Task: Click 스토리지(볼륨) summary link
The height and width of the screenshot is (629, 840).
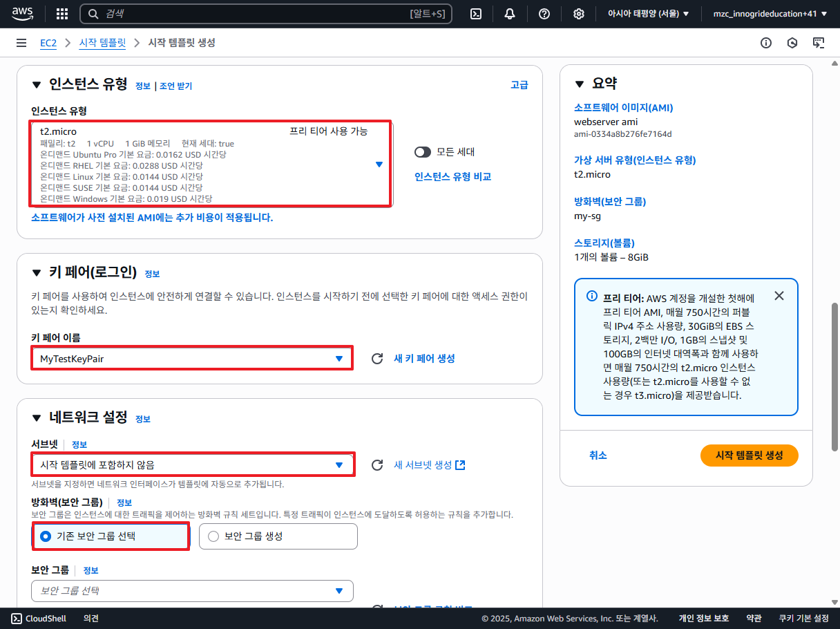Action: (604, 243)
